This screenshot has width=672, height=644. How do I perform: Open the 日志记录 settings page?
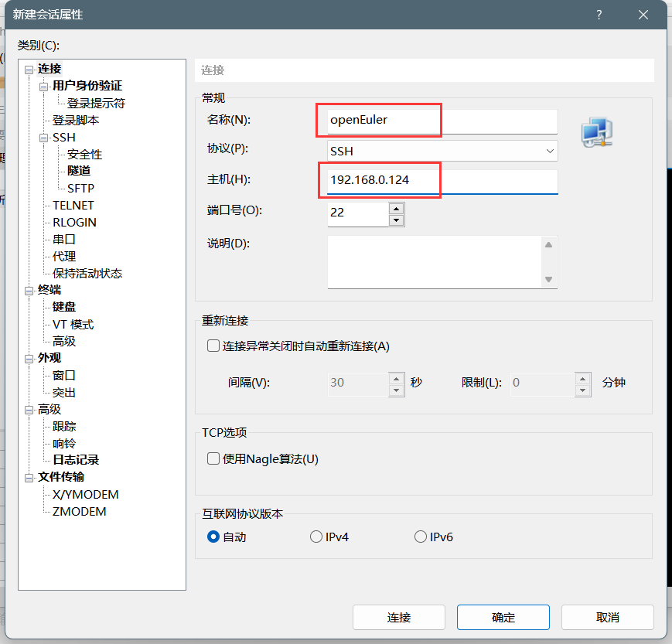pyautogui.click(x=74, y=459)
